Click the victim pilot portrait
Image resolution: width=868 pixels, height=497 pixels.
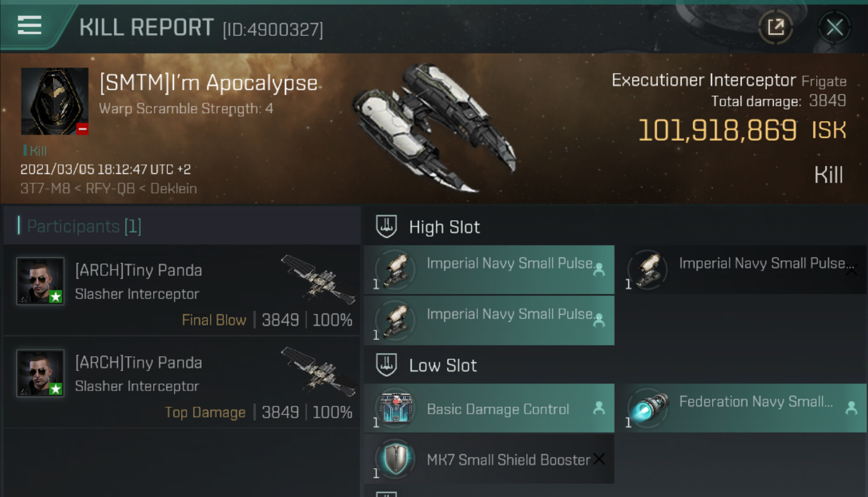54,101
